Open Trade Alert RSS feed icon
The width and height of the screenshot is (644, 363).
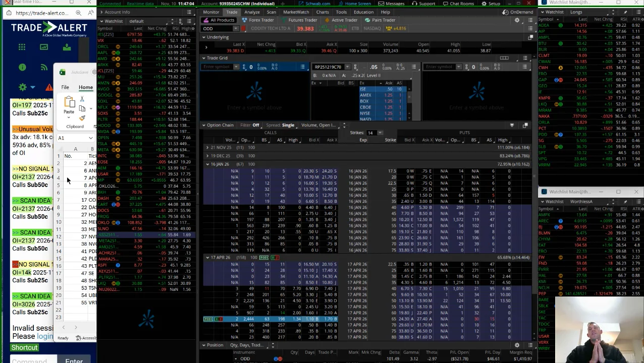pyautogui.click(x=44, y=67)
